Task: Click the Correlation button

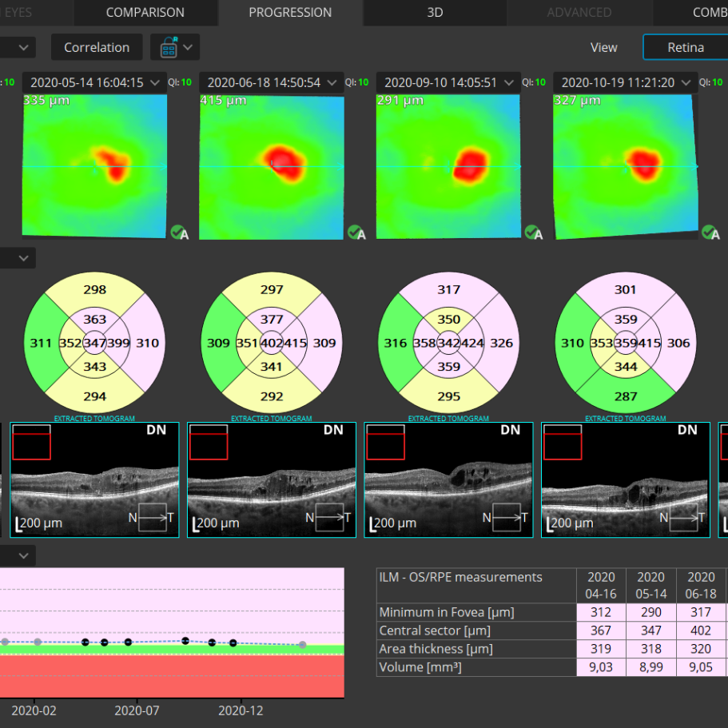Action: tap(97, 48)
